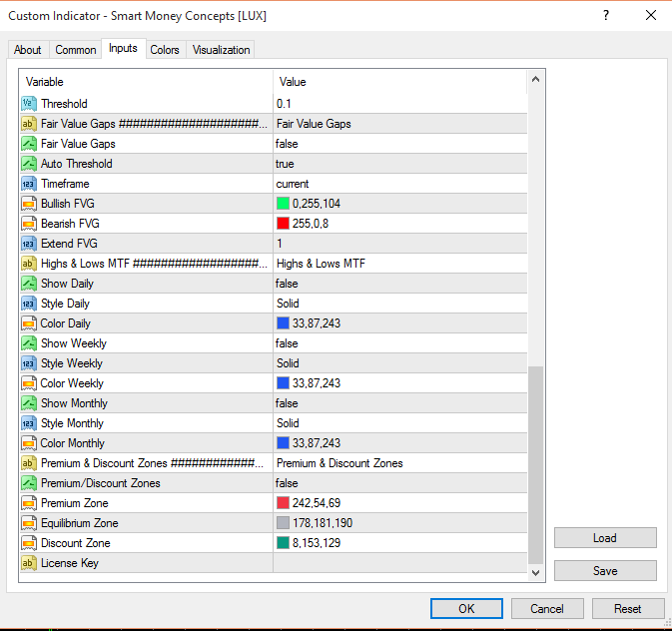Click the Show Weekly boolean icon
672x631 pixels.
pos(29,343)
